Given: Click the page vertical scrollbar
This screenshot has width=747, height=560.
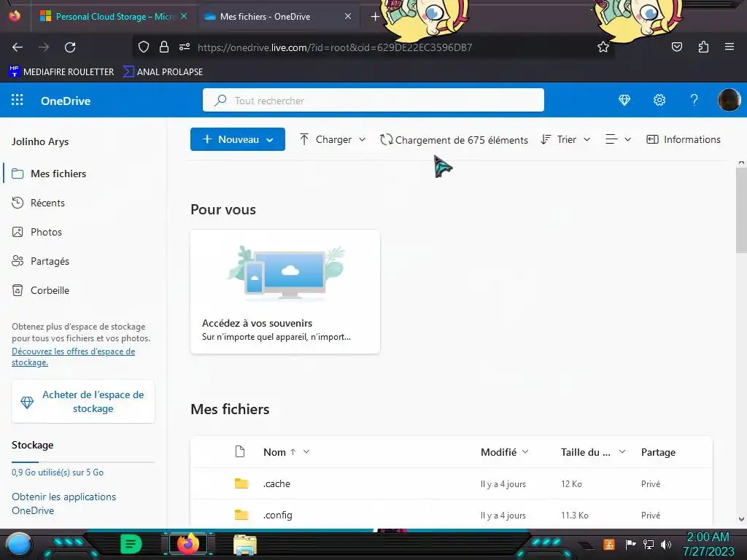Looking at the screenshot, I should [x=741, y=209].
